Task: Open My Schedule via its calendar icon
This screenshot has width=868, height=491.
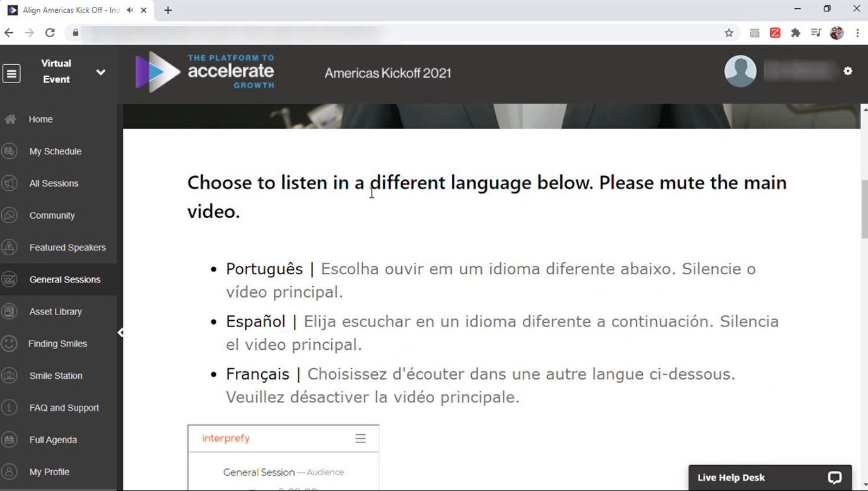Action: [10, 151]
